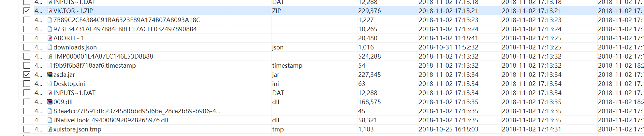Uncheck the asda.jar checkbox
The height and width of the screenshot is (136, 644).
coord(27,75)
